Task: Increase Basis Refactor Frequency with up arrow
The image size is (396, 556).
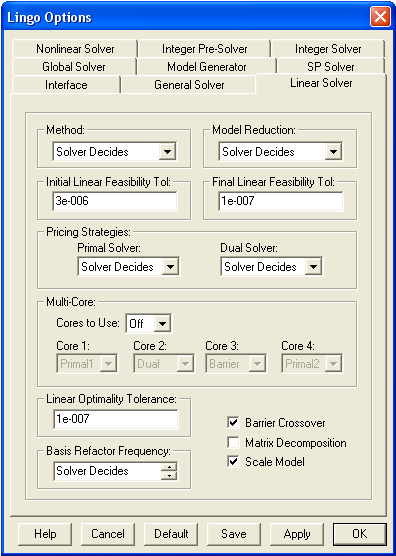Action: 169,467
